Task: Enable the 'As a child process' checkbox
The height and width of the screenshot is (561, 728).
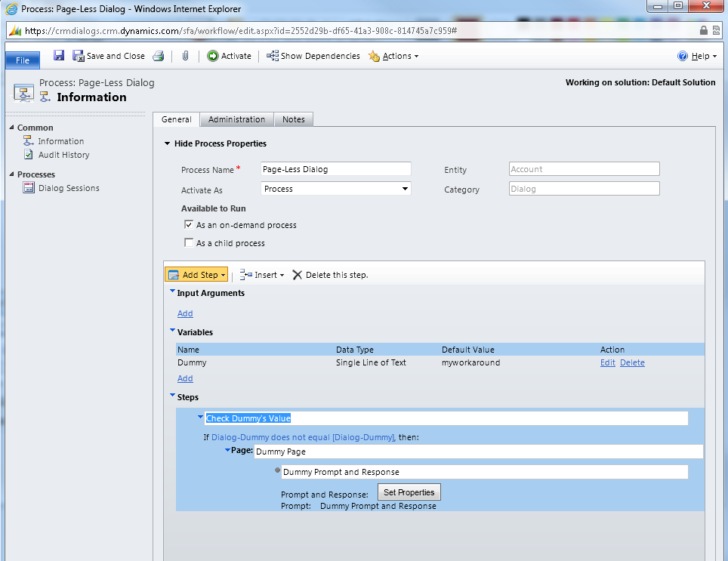Action: [x=189, y=243]
